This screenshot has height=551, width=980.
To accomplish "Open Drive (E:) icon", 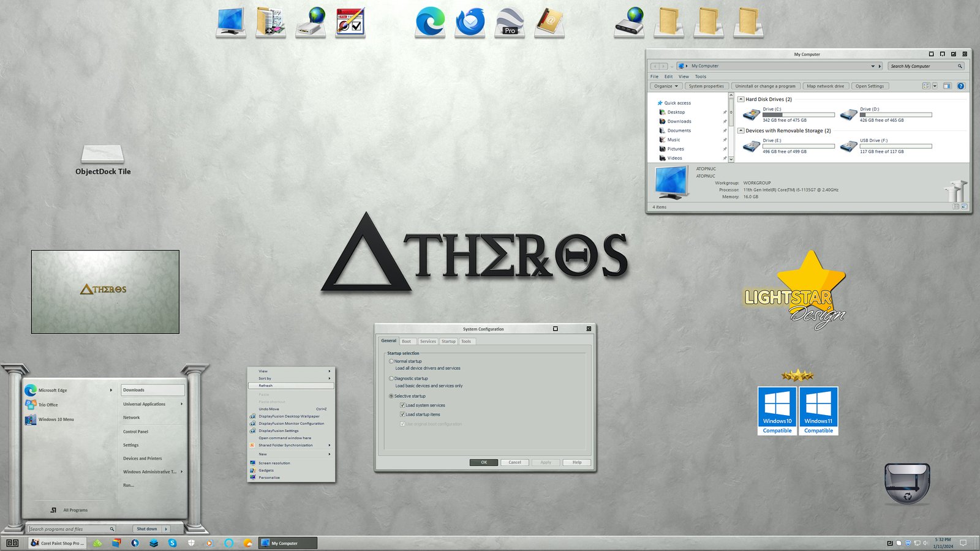I will tap(752, 146).
